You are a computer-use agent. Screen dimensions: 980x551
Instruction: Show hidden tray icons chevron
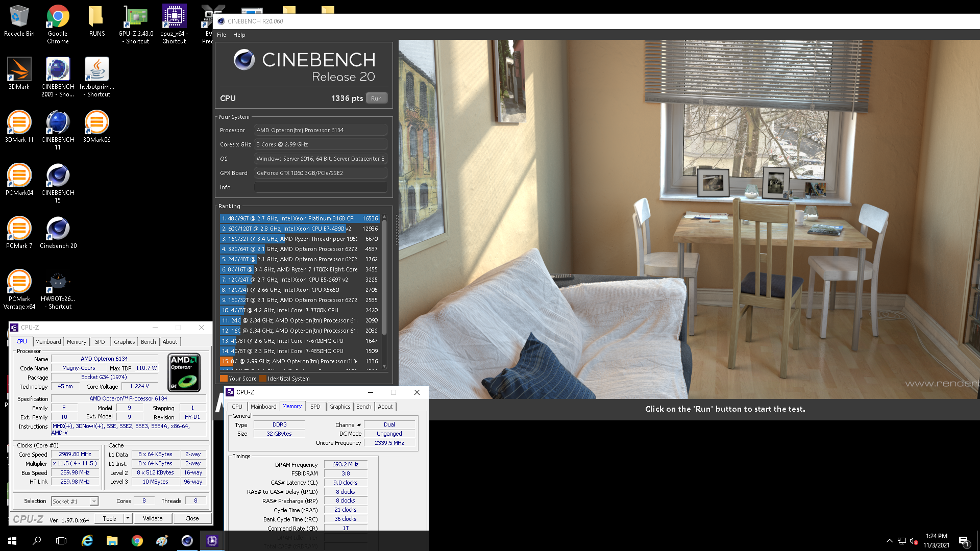pyautogui.click(x=889, y=541)
